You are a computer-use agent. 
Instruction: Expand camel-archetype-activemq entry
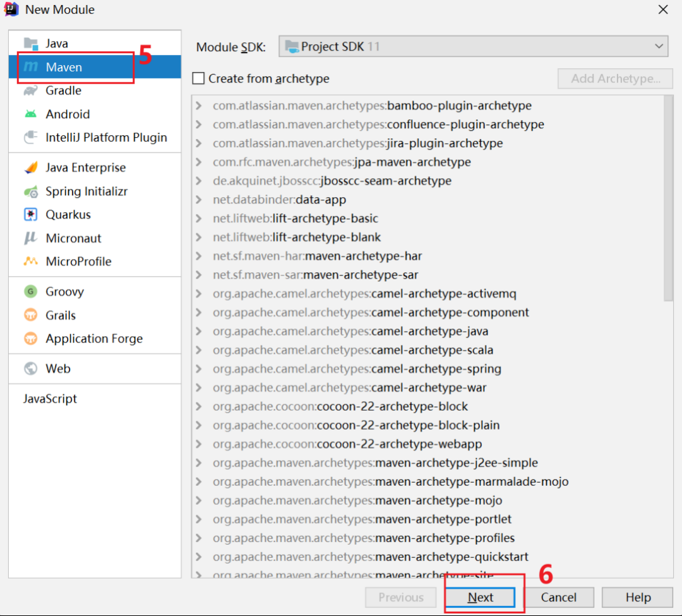tap(199, 293)
